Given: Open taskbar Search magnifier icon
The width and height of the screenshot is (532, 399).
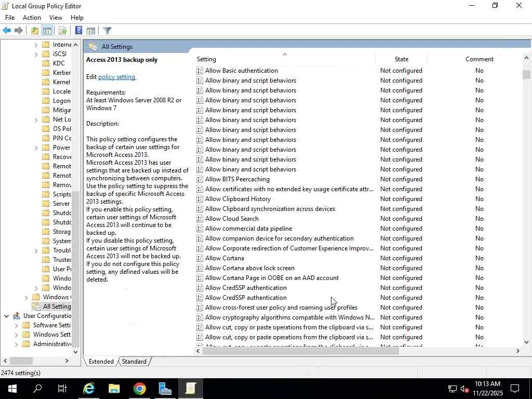Looking at the screenshot, I should pyautogui.click(x=37, y=389).
